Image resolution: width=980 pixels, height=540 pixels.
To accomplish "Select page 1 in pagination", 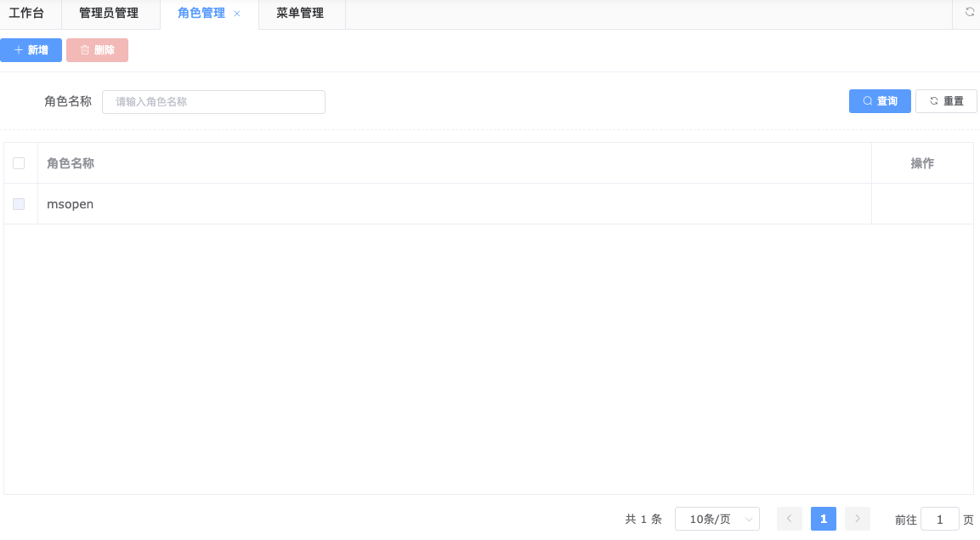I will pos(823,519).
